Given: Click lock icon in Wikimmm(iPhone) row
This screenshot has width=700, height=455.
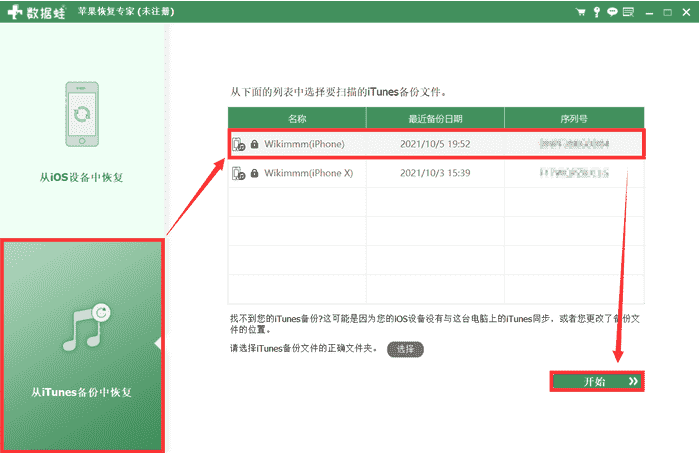Looking at the screenshot, I should pyautogui.click(x=254, y=144).
